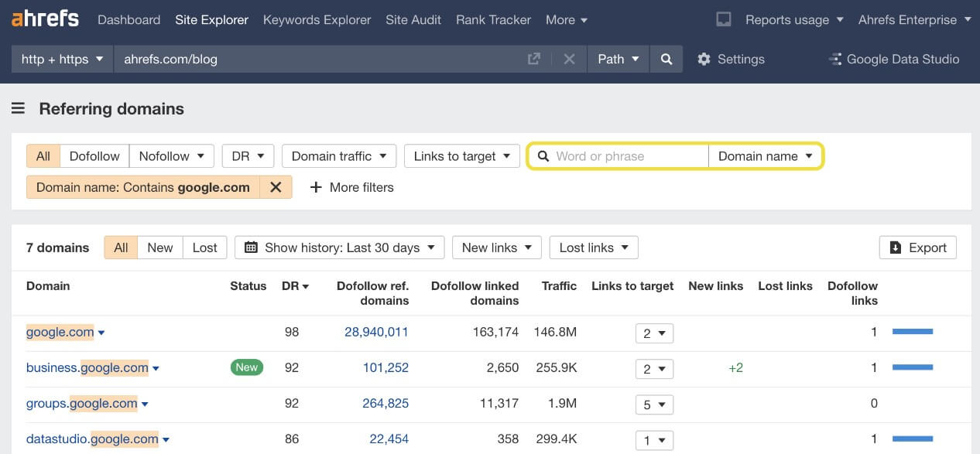Click the dofollow bar for datastudio.google.com row
Image resolution: width=980 pixels, height=454 pixels.
[x=913, y=439]
